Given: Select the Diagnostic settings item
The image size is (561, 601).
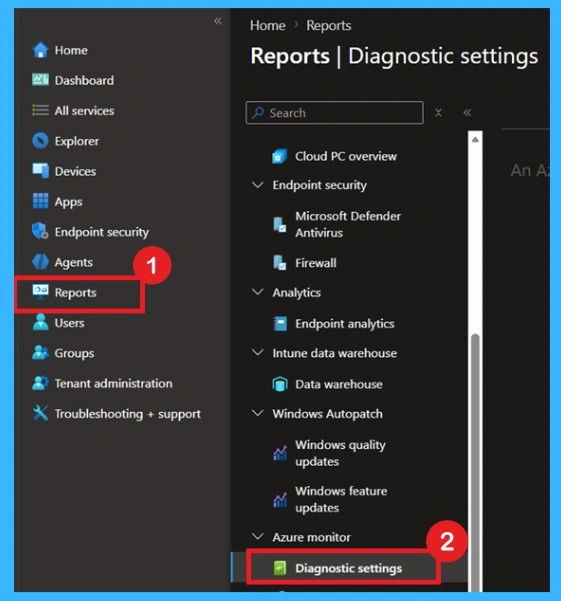Looking at the screenshot, I should (x=348, y=568).
